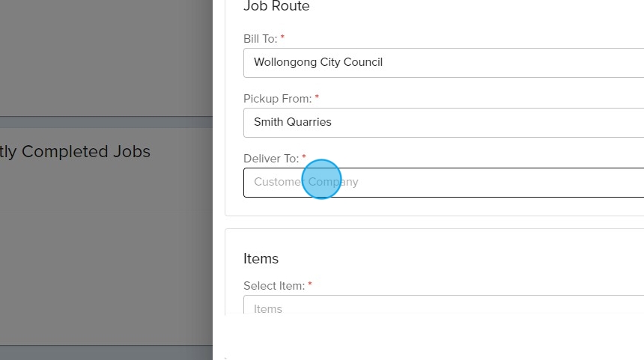Click the "Pickup From:" label
Image resolution: width=644 pixels, height=360 pixels.
tap(277, 98)
